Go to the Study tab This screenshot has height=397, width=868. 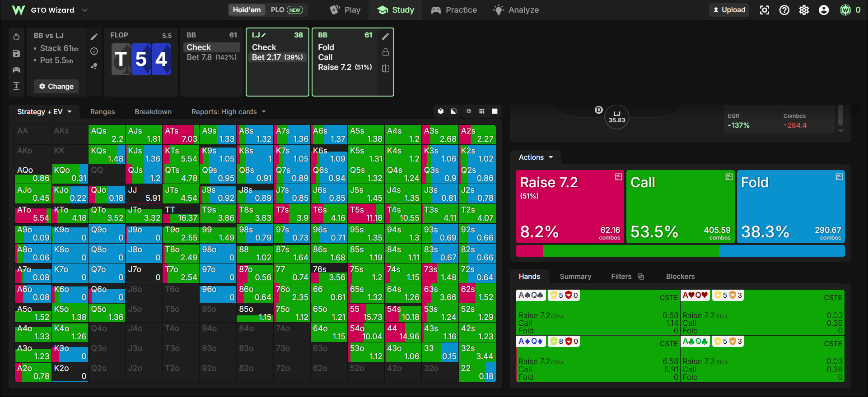tap(396, 10)
